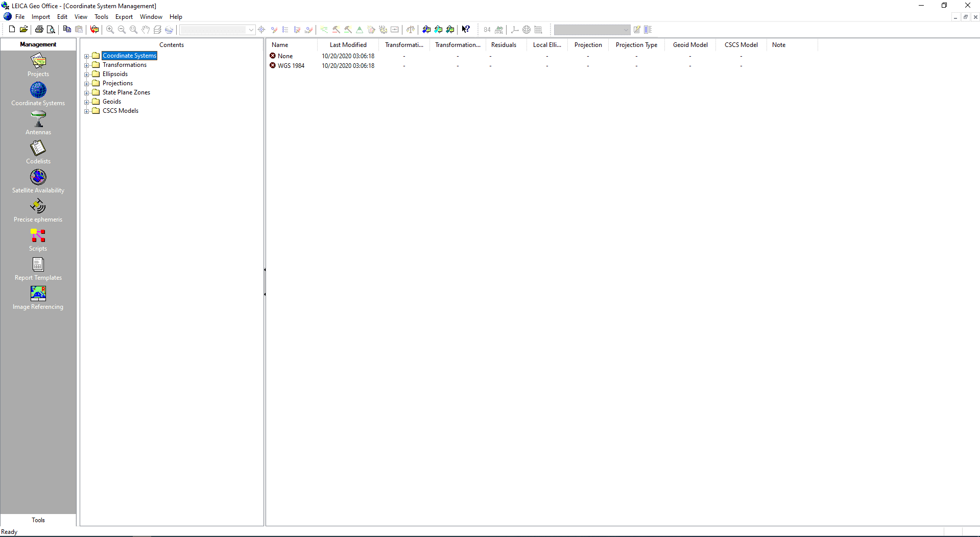Sort list by the Name column
Viewport: 980px width, 537px height.
(x=279, y=45)
